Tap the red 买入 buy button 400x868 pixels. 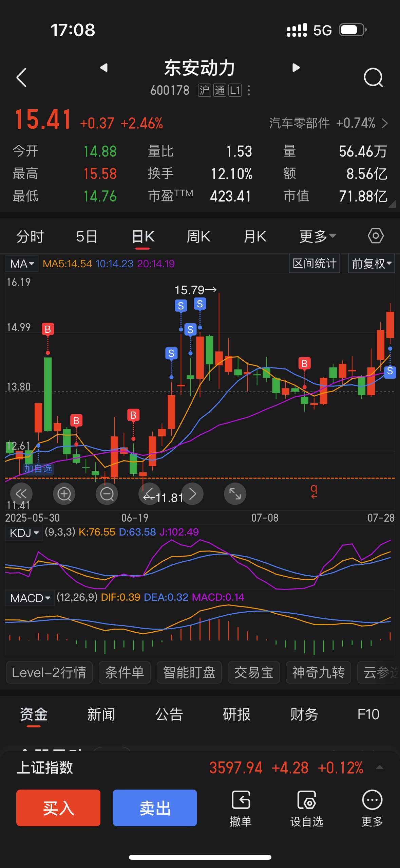pyautogui.click(x=58, y=808)
